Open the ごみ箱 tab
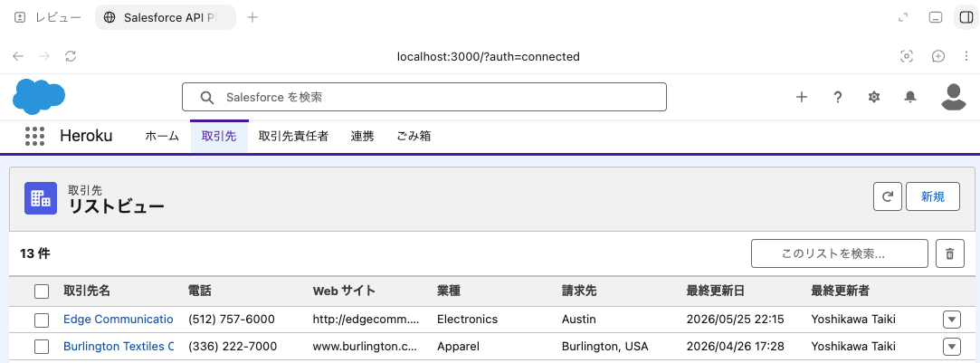This screenshot has height=363, width=980. click(414, 136)
